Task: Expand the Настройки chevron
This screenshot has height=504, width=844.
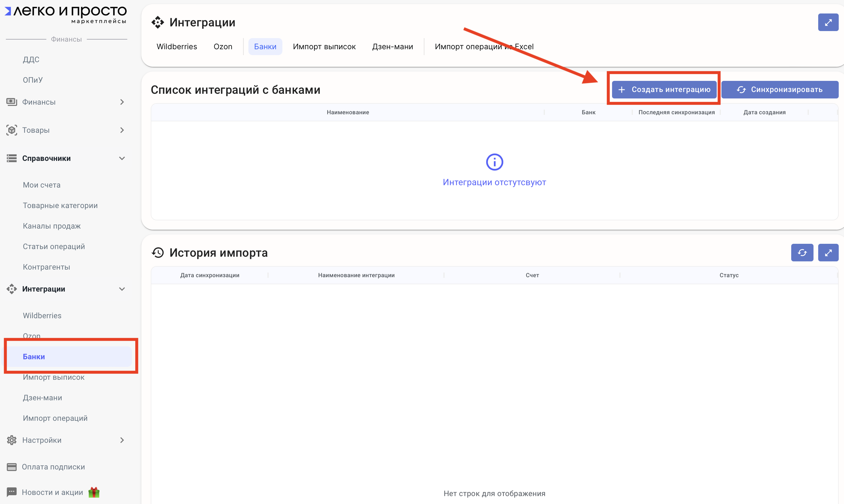Action: pos(122,440)
